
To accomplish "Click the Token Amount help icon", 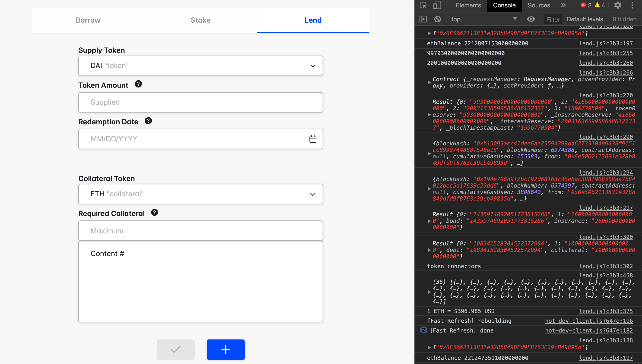I will coord(138,84).
